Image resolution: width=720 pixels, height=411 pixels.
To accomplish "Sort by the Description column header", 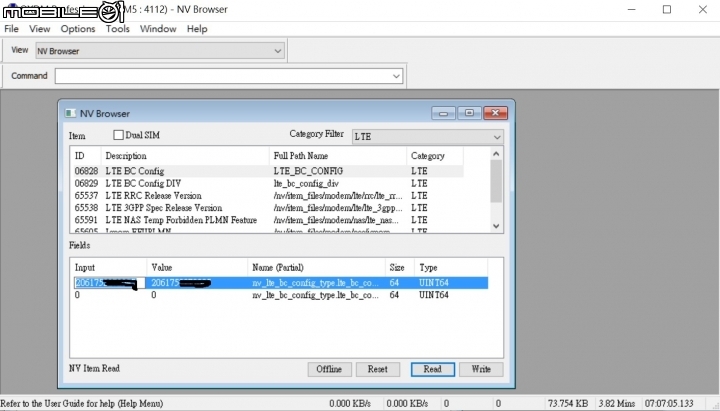I will tap(185, 156).
